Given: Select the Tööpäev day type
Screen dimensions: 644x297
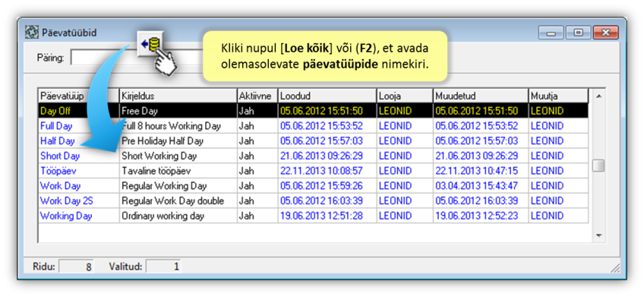Looking at the screenshot, I should tap(58, 171).
